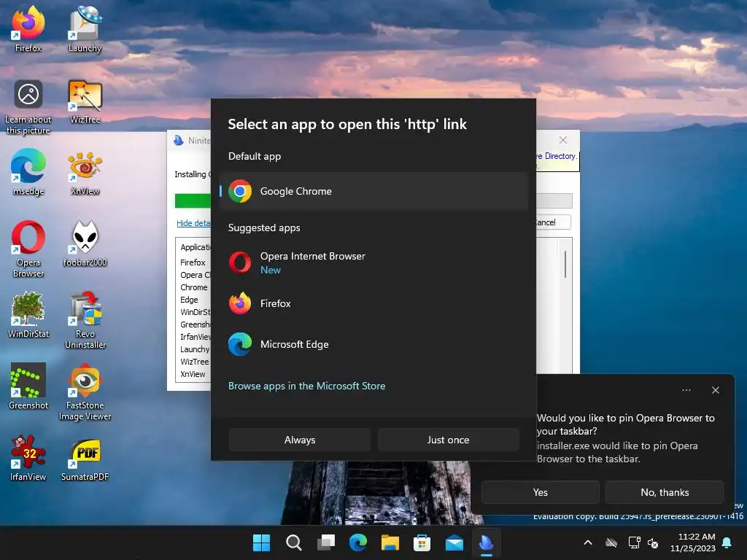The image size is (747, 560).
Task: Open the Windows Start menu
Action: (261, 542)
